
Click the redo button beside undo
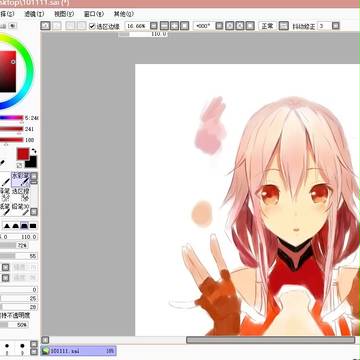(x=57, y=26)
